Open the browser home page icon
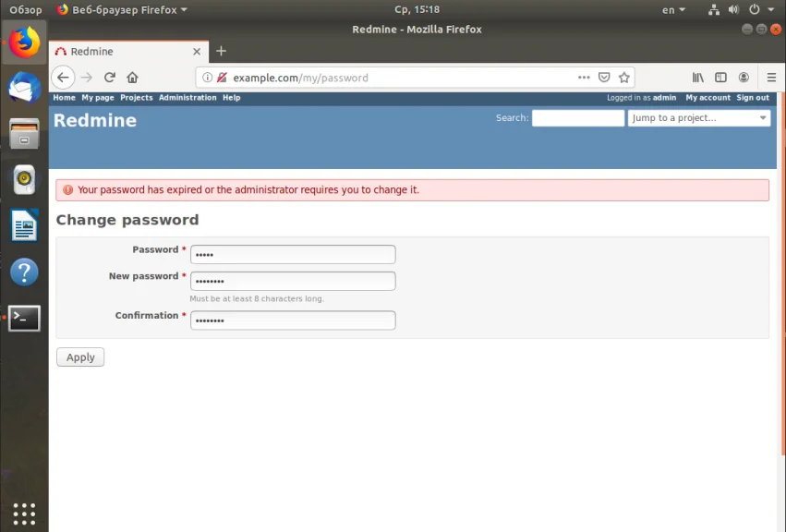Viewport: 786px width, 532px height. [x=132, y=78]
